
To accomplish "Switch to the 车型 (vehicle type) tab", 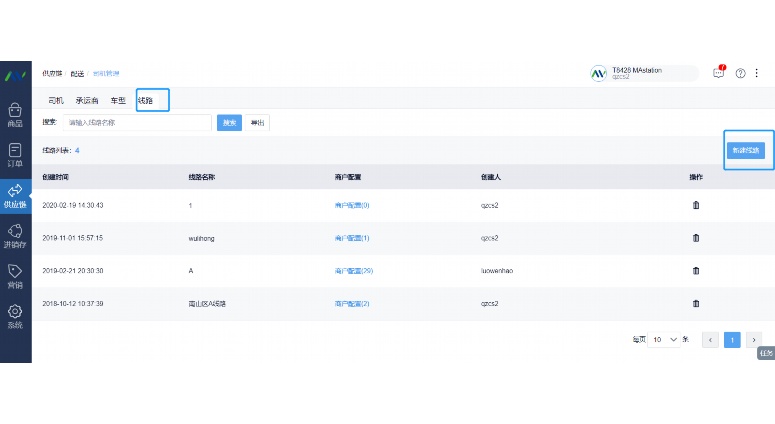I will (118, 100).
